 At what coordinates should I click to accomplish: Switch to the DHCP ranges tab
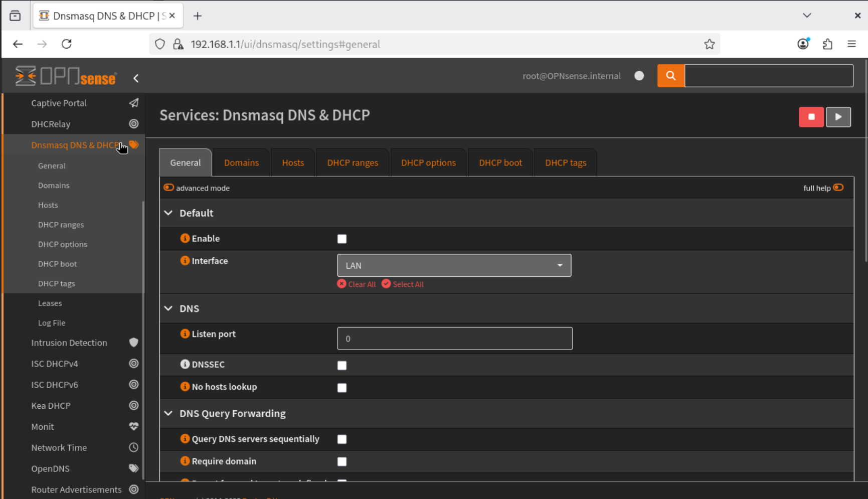pyautogui.click(x=353, y=163)
